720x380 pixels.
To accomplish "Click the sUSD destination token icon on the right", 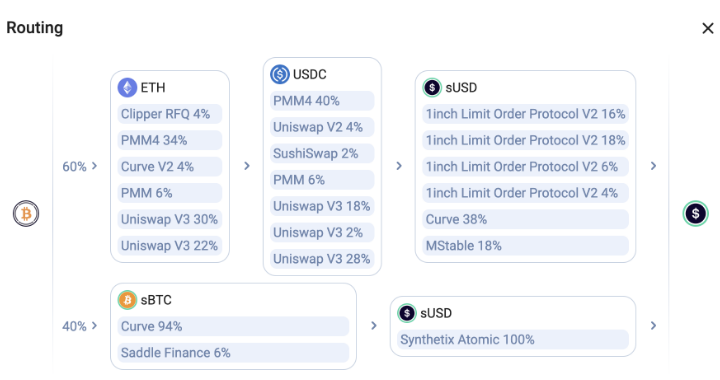I will pyautogui.click(x=695, y=213).
